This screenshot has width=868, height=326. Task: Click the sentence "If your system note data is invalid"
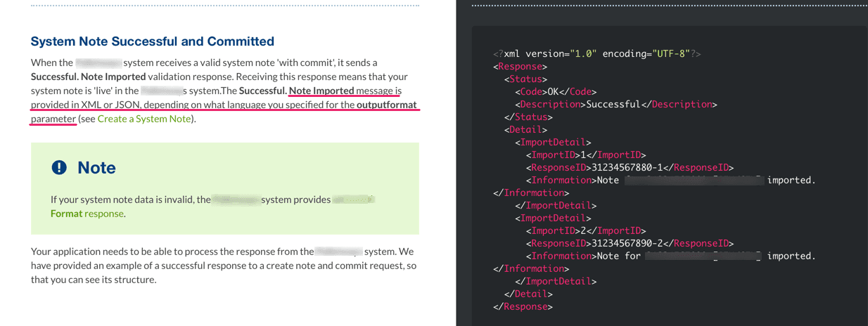coord(123,200)
